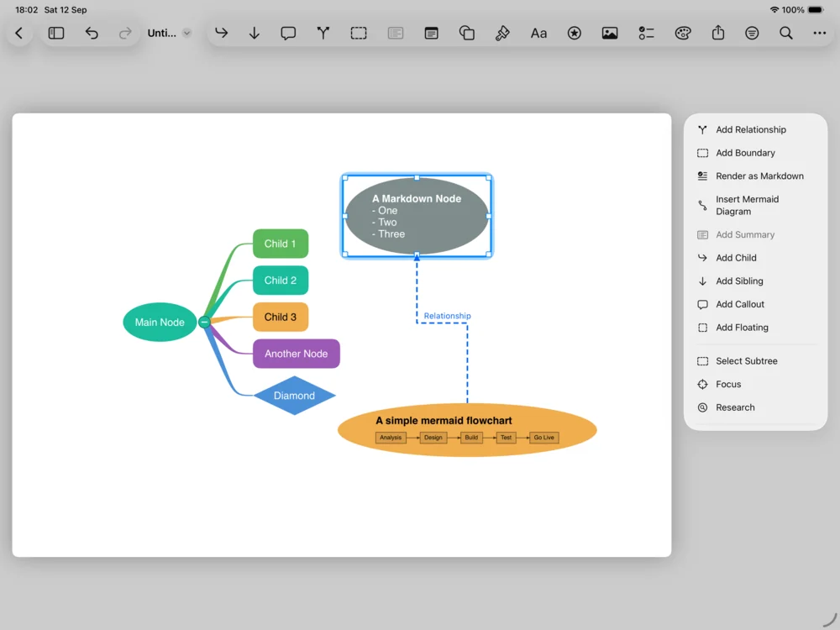
Task: Choose Add Callout from the menu
Action: [755, 304]
